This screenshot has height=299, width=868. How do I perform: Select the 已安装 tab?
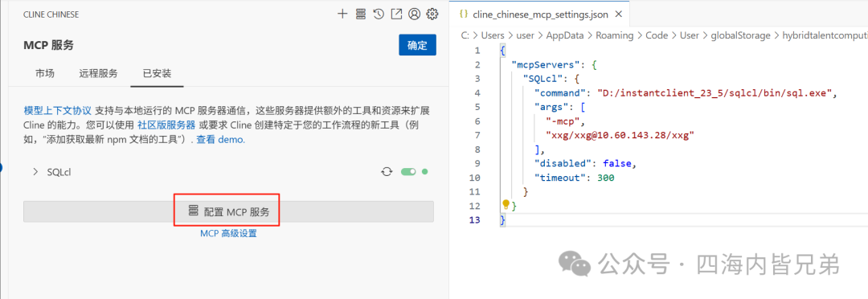tap(158, 74)
